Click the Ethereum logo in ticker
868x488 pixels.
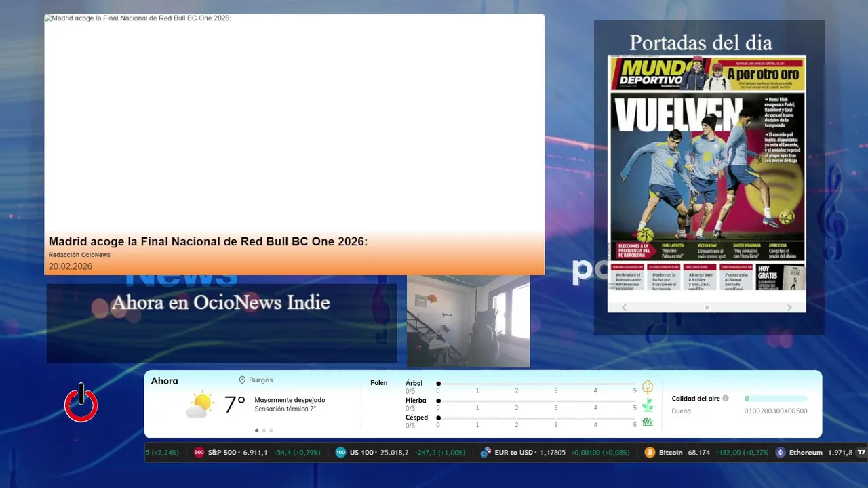[781, 453]
